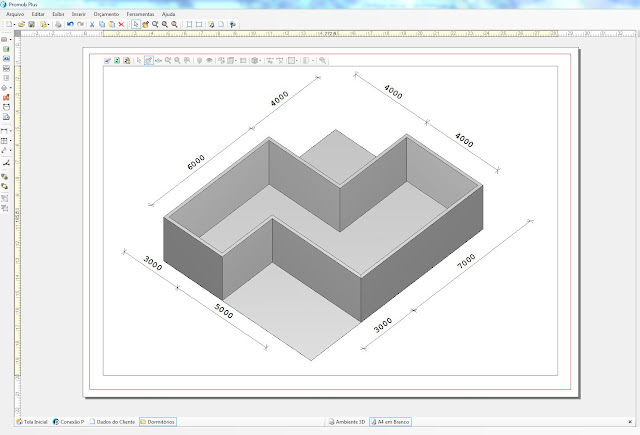Screen dimensions: 640x435
Task: Open the Orçamento menu
Action: click(x=106, y=14)
